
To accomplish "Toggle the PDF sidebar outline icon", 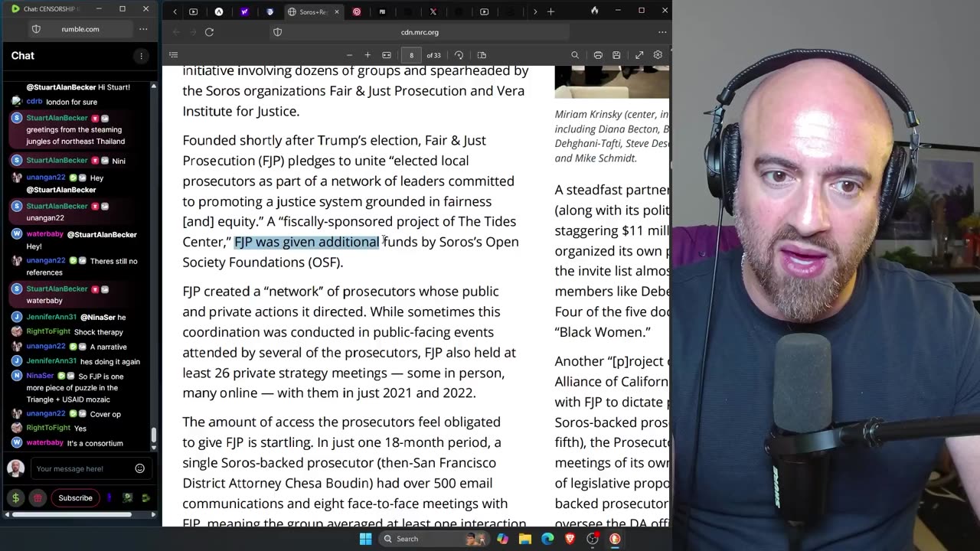I will pos(174,55).
